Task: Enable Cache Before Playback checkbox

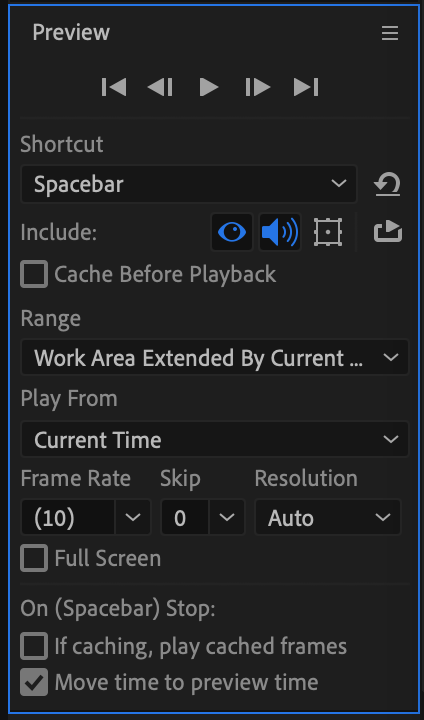Action: (34, 274)
